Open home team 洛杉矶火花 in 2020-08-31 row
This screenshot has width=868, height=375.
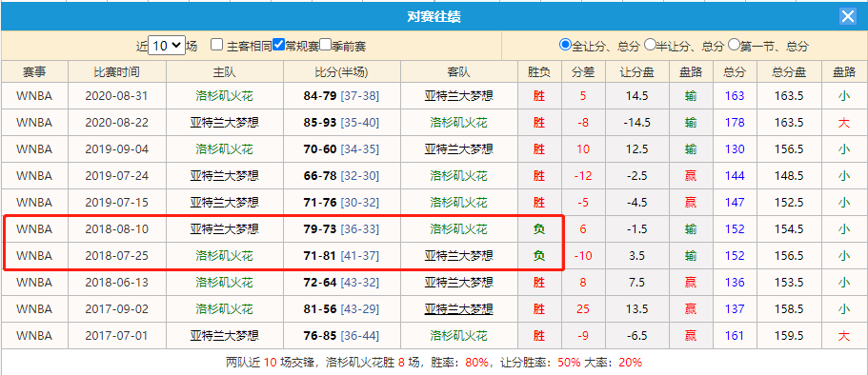(x=224, y=96)
